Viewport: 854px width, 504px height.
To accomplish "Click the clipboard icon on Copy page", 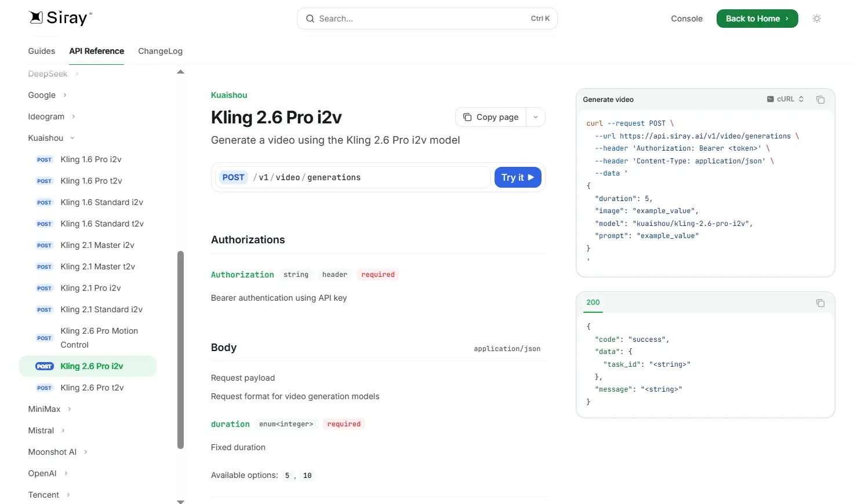I will click(x=467, y=117).
